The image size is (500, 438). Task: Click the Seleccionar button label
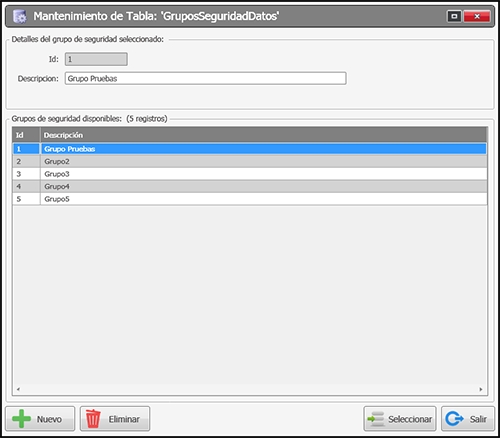(x=410, y=419)
